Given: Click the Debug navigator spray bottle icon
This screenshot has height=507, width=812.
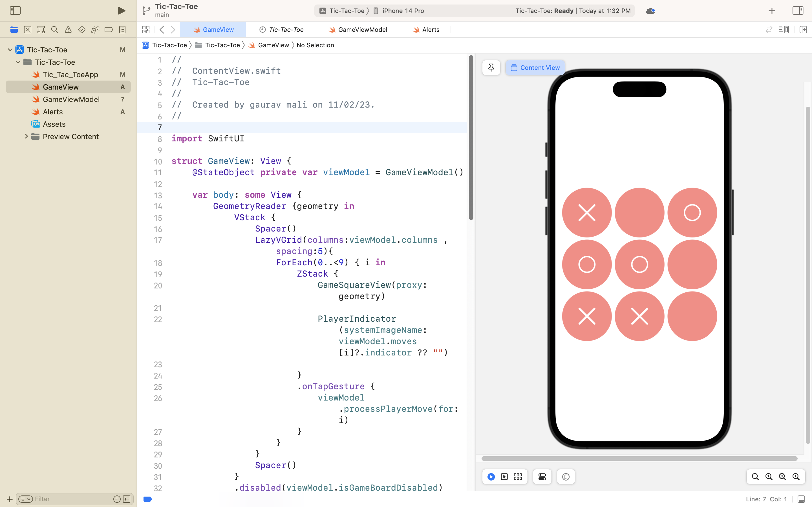Looking at the screenshot, I should [95, 30].
